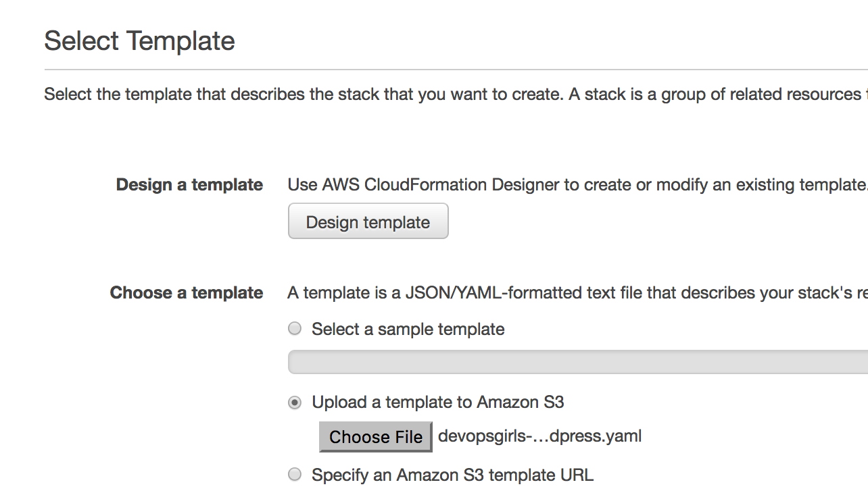Image resolution: width=868 pixels, height=493 pixels.
Task: Click the "Specify an Amazon S3 template URL" label text
Action: (x=452, y=475)
